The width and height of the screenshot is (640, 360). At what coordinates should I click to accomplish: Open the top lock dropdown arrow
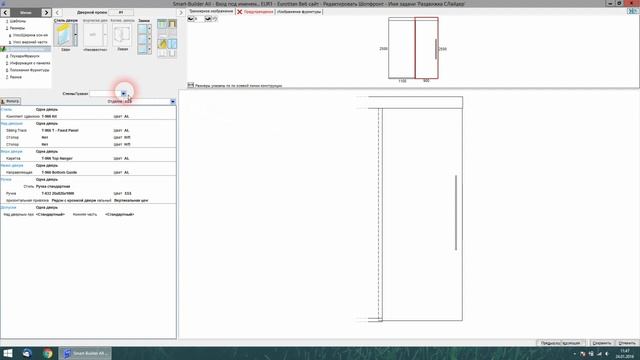(149, 29)
